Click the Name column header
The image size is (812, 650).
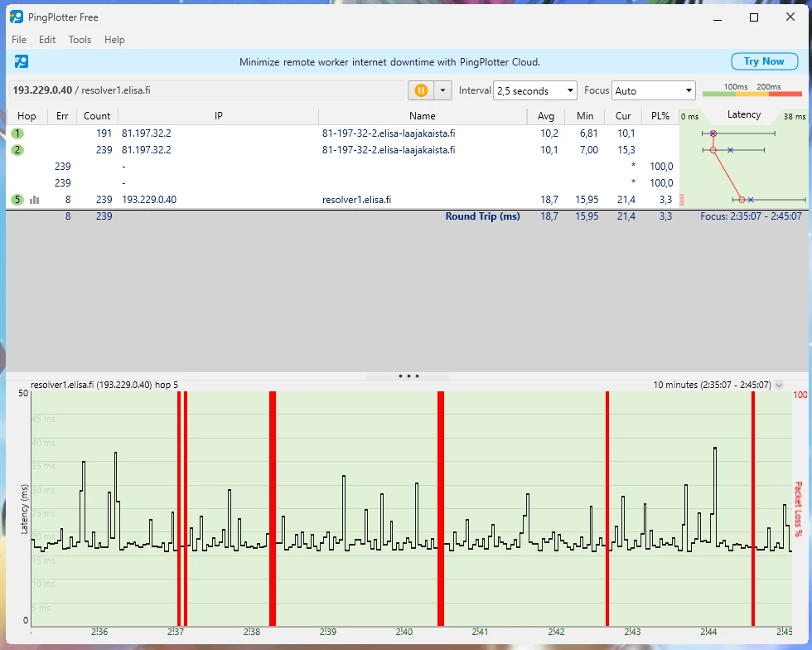click(423, 116)
